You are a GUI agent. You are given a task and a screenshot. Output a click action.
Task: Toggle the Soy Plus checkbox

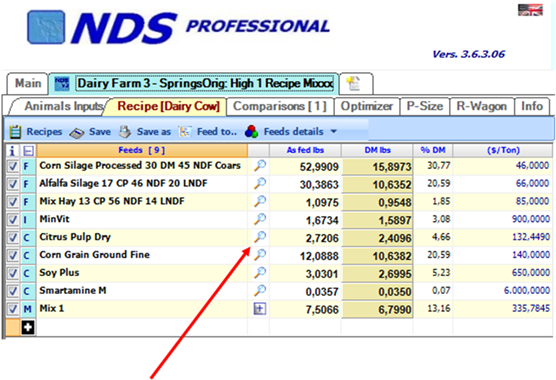tap(13, 273)
